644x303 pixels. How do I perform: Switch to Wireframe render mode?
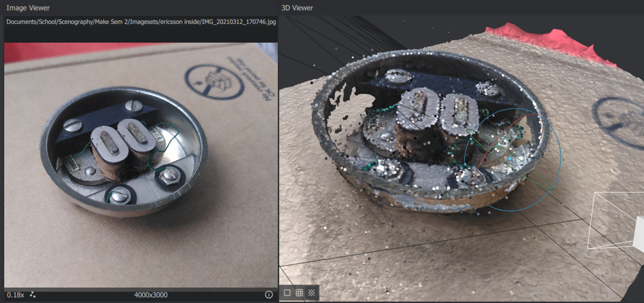coord(299,292)
